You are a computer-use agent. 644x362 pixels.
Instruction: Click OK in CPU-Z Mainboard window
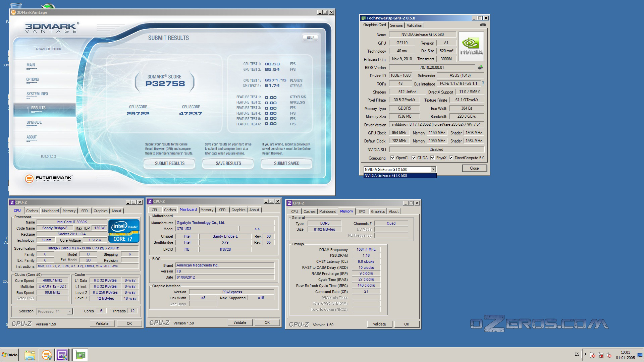tap(267, 322)
